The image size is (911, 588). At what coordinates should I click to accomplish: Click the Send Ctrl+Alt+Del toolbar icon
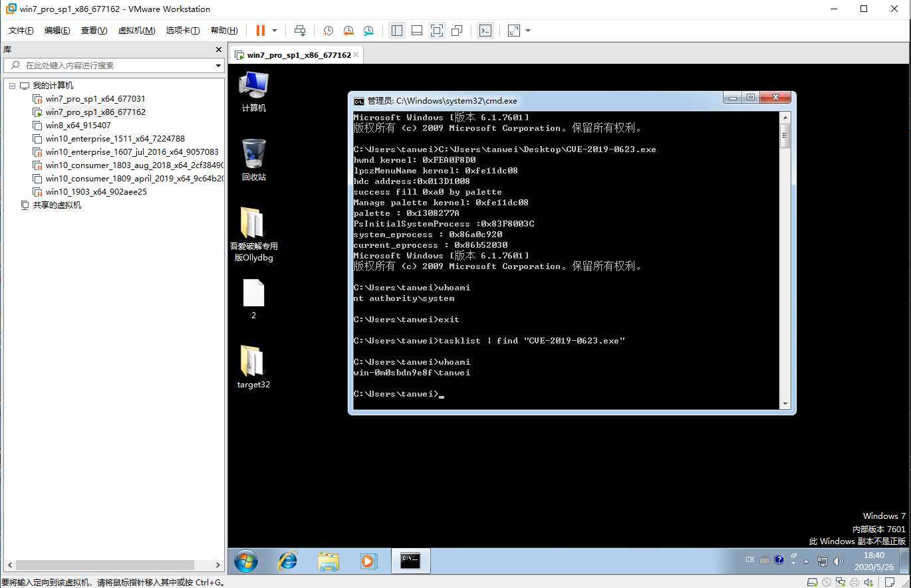click(300, 31)
